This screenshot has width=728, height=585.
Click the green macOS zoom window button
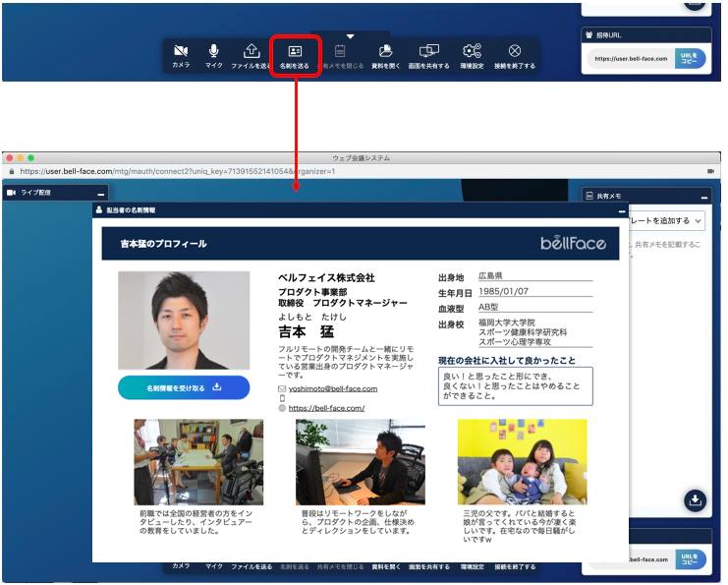point(30,158)
